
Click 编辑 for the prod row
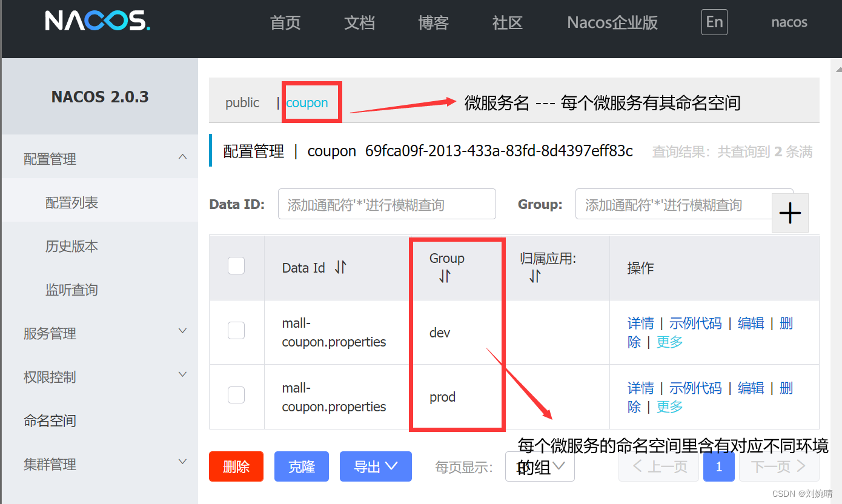tap(751, 388)
